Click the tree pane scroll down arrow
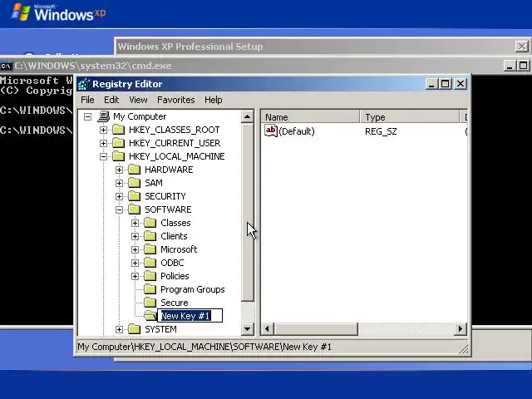This screenshot has width=532, height=399. coord(248,329)
